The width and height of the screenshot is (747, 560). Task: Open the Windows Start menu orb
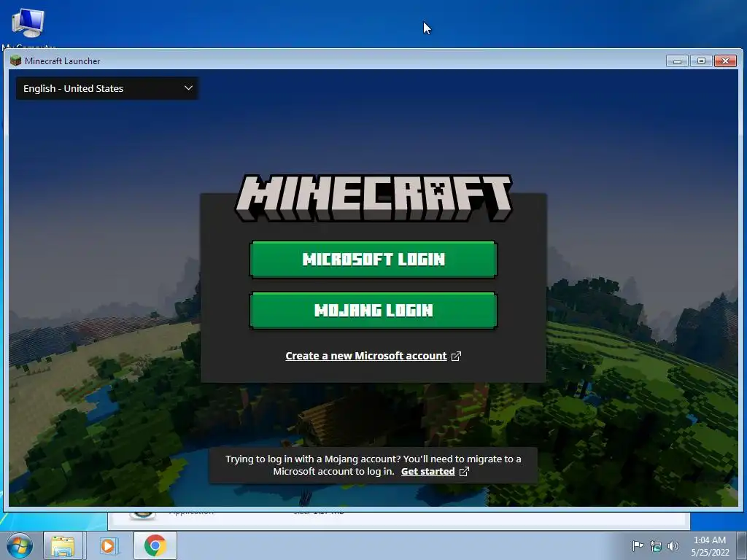[x=20, y=545]
